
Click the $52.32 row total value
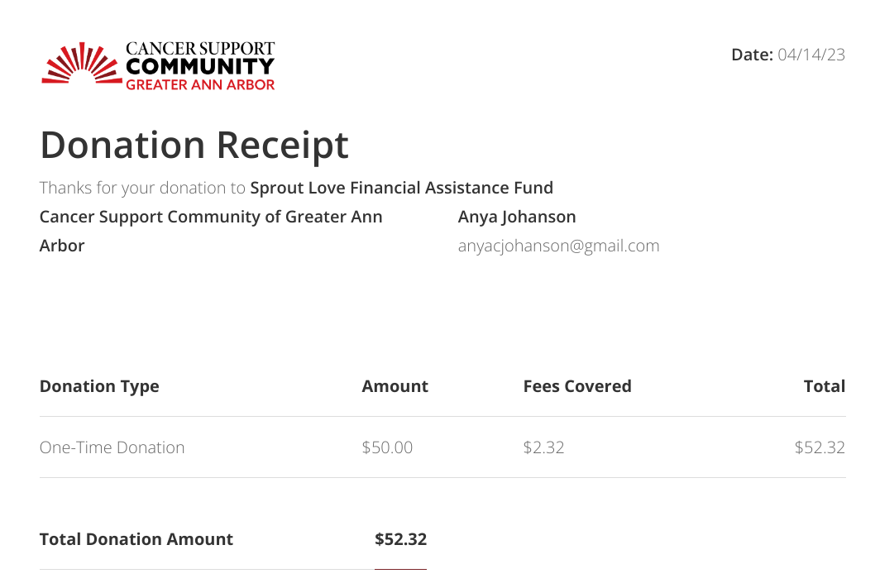pos(820,447)
